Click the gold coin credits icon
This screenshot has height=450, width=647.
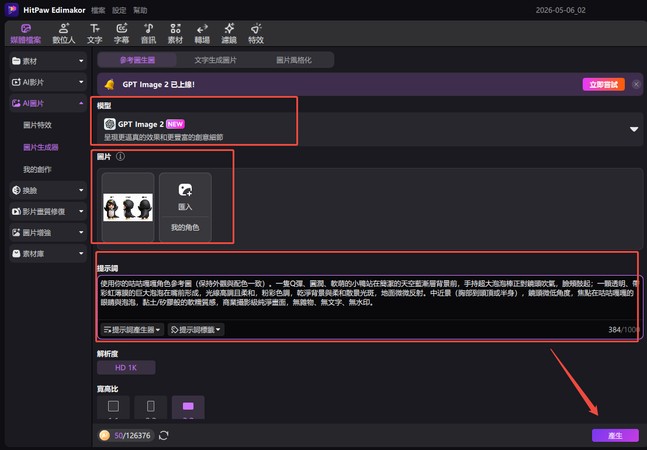(x=105, y=435)
